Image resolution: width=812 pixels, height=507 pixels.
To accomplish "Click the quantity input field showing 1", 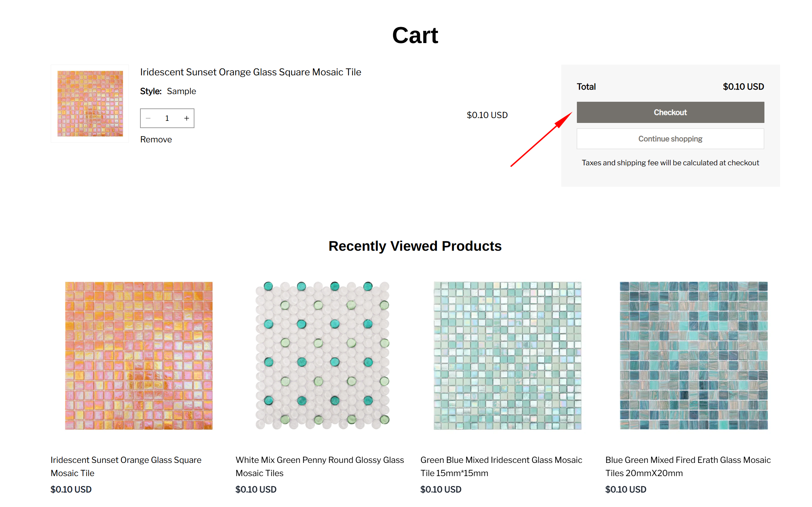I will [167, 118].
